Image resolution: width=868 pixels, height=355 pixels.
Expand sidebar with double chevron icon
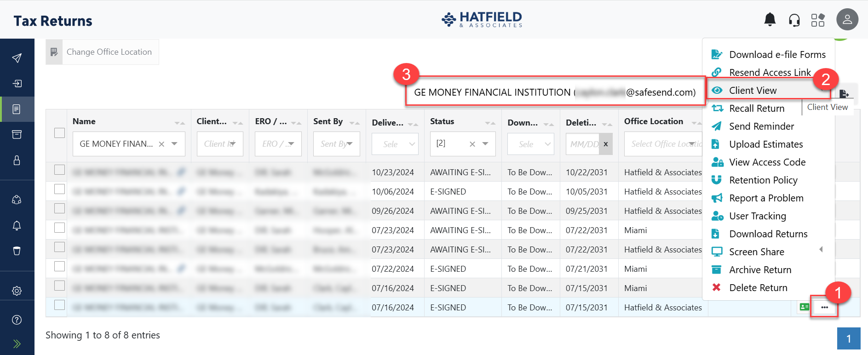(x=17, y=344)
